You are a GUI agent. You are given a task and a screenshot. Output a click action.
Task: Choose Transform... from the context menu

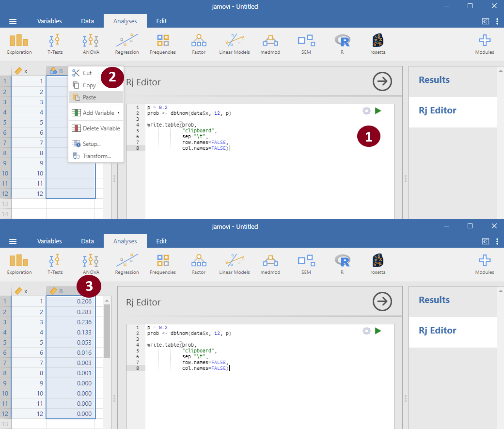[96, 156]
